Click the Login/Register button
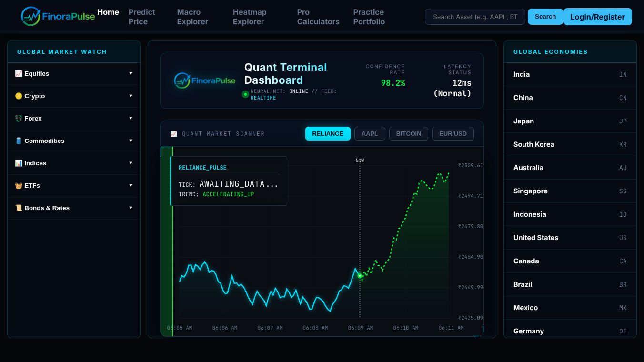 pyautogui.click(x=597, y=17)
